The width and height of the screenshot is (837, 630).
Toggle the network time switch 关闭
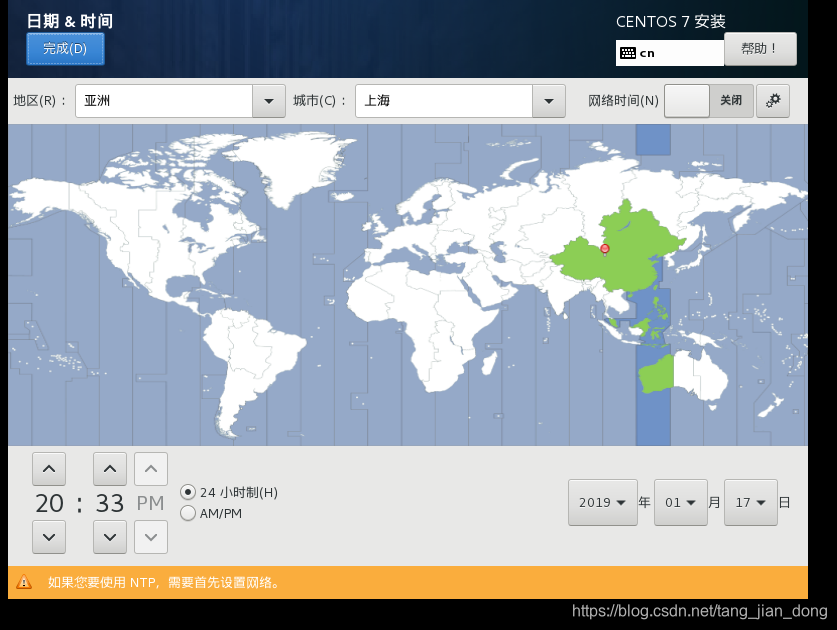(708, 100)
